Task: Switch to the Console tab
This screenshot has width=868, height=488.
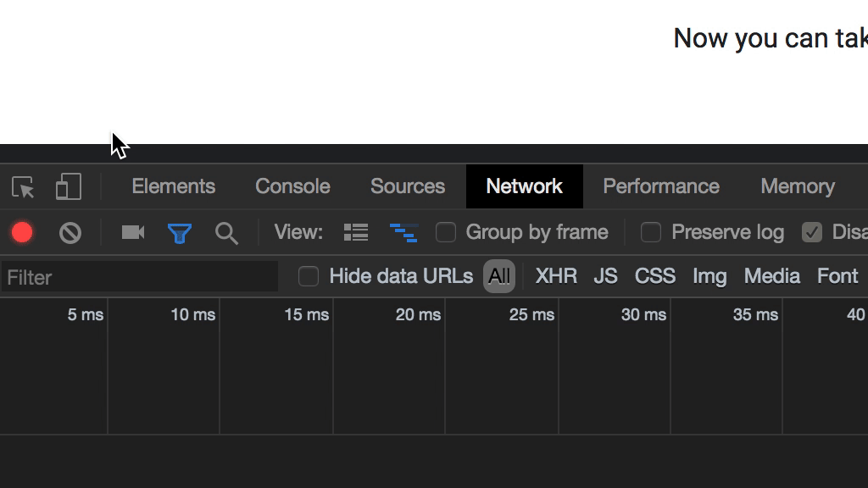Action: (292, 186)
